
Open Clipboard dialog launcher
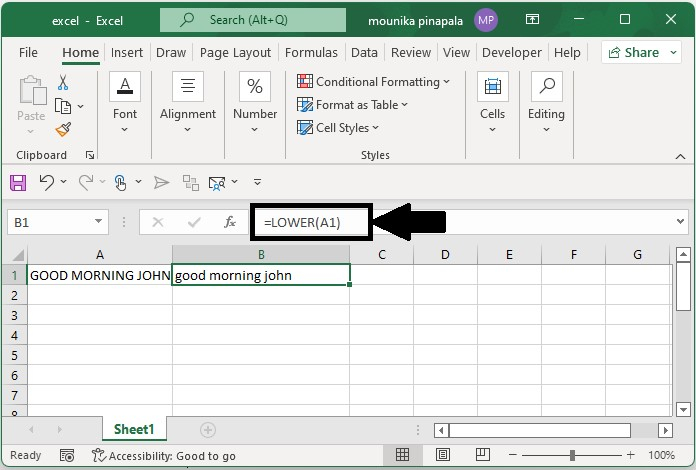coord(90,155)
